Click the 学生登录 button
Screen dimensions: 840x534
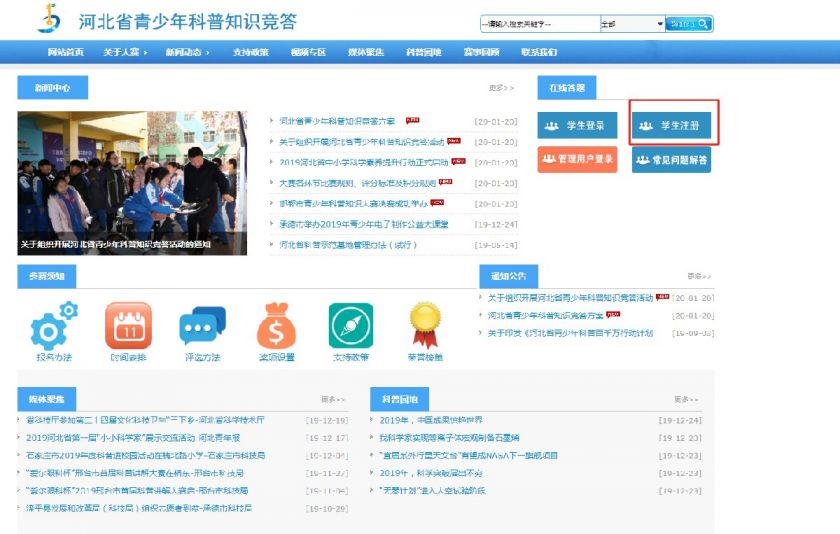pos(578,125)
